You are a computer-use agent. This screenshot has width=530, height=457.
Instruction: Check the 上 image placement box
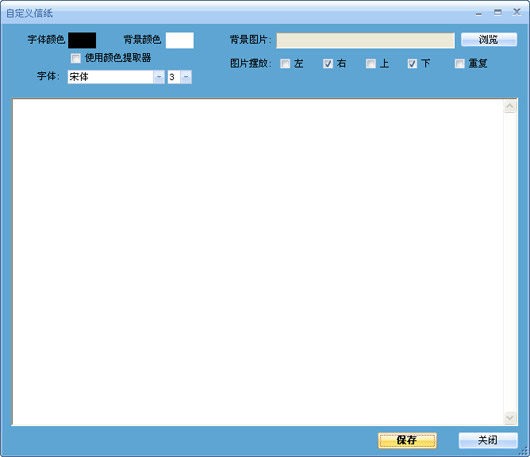pos(371,64)
